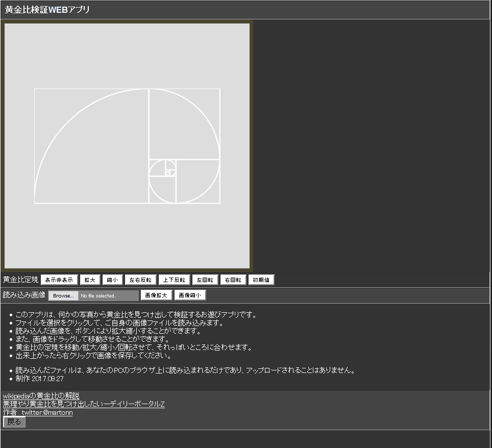Click the line beginning 読み込んだファイルは
This screenshot has width=492, height=448.
[185, 370]
